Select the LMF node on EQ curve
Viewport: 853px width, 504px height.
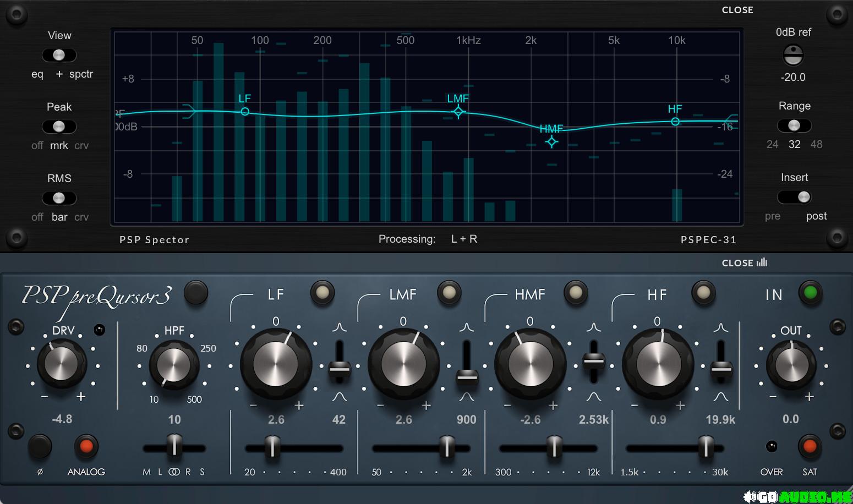tap(458, 112)
